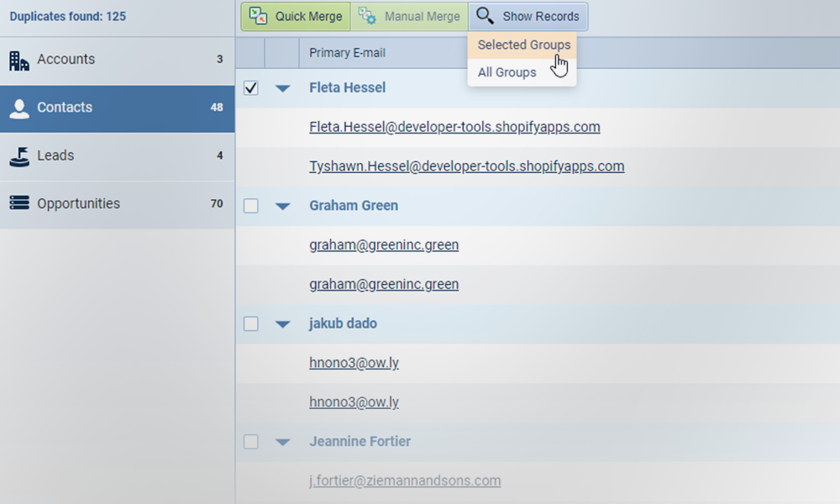This screenshot has width=840, height=504.
Task: Click the Quick Merge icon
Action: coord(258,16)
